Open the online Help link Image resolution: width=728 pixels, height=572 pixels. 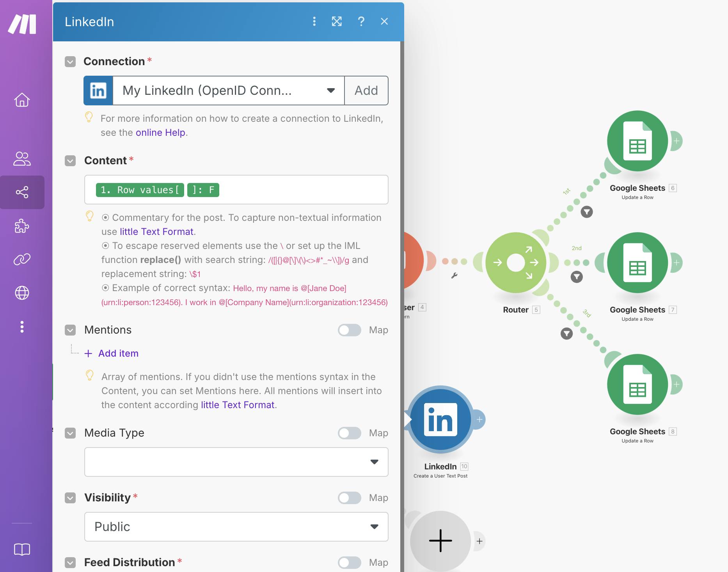[x=161, y=133]
